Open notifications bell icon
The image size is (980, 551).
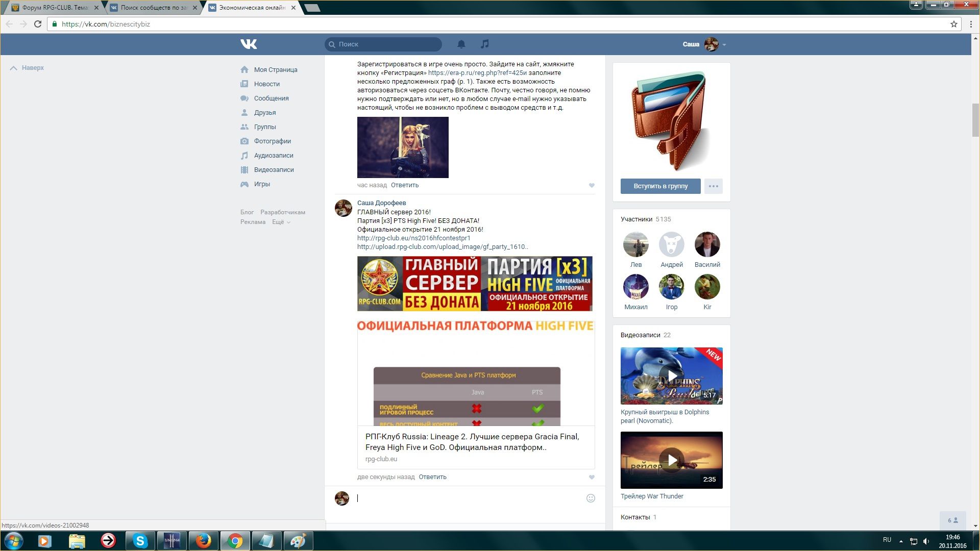click(461, 44)
